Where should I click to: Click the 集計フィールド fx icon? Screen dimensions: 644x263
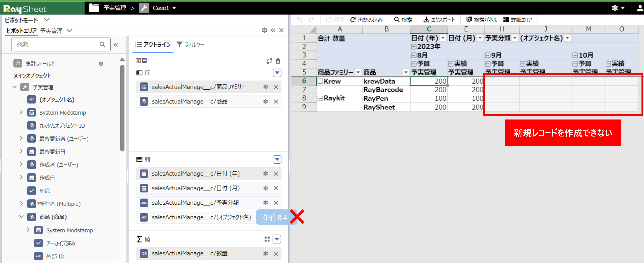18,63
